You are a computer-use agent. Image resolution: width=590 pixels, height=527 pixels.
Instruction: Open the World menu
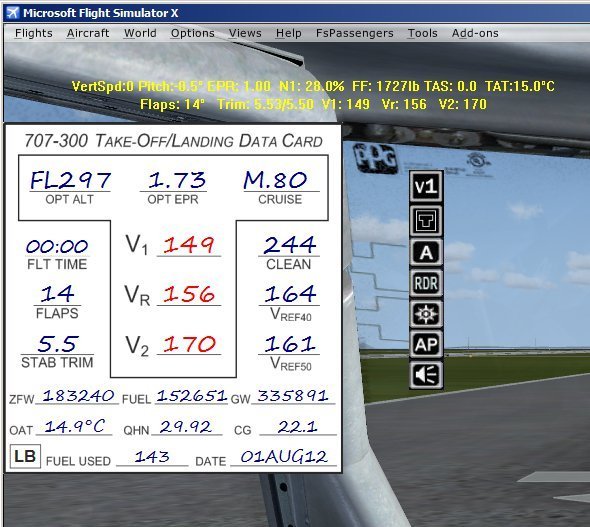tap(140, 33)
